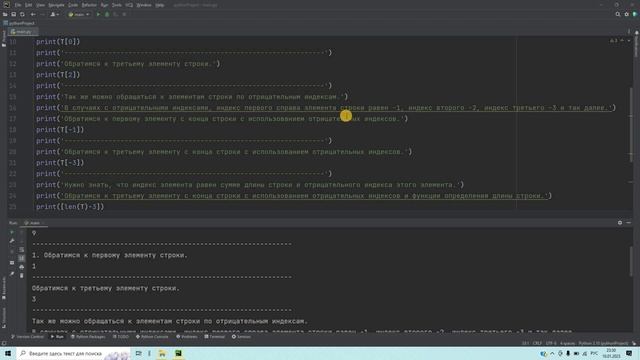Open the Bookmarks side panel

pos(4,289)
